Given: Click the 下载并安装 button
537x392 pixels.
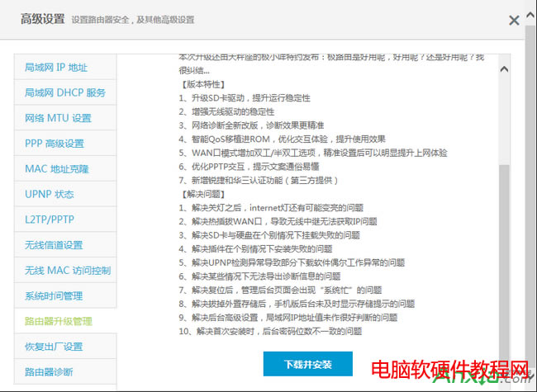Looking at the screenshot, I should point(308,364).
